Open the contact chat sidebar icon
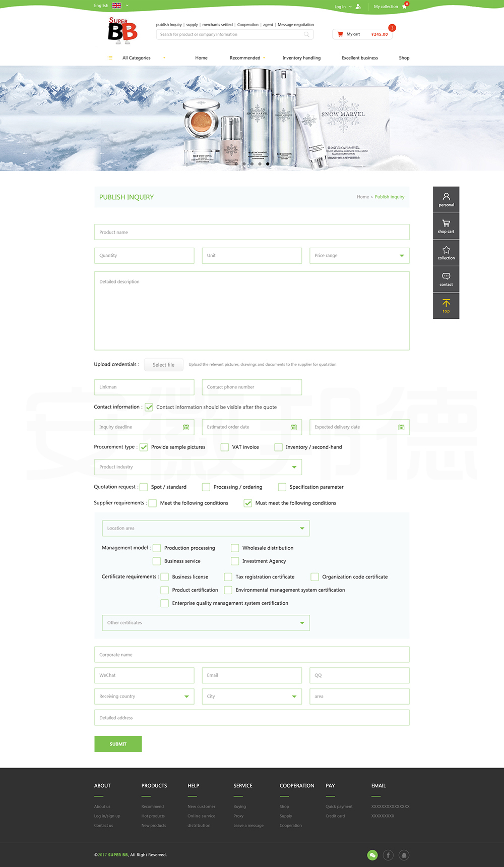Screen dimensions: 504x867 coord(446,279)
